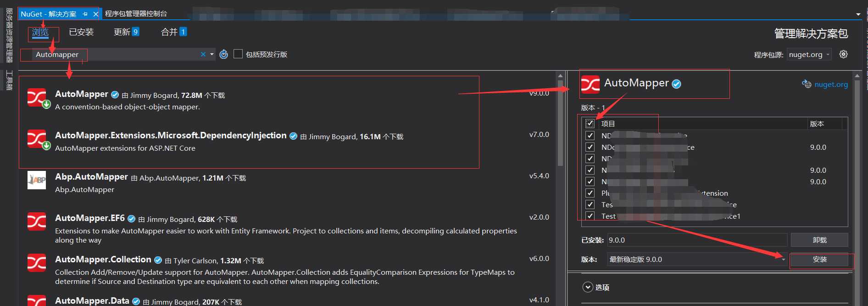Screen dimensions: 868x306
Task: Sort by the 版本 column header
Action: tap(817, 124)
